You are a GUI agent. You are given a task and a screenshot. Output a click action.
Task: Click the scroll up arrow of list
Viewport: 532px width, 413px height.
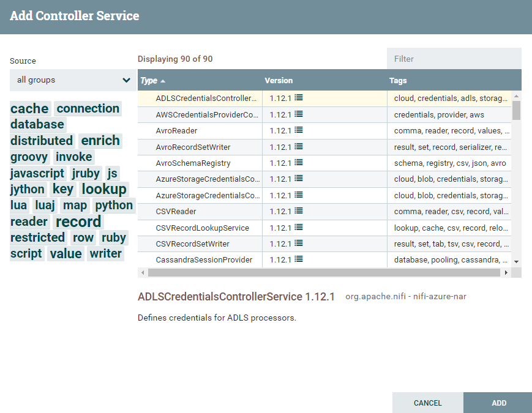click(517, 96)
